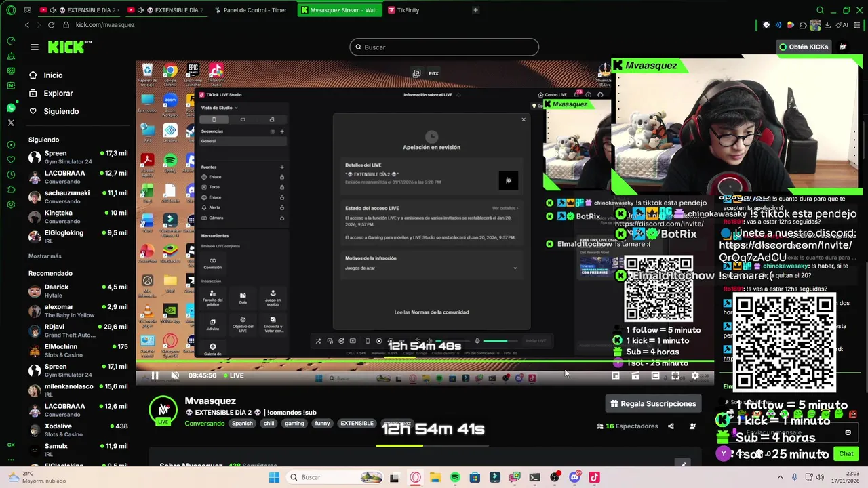
Task: Open TikTok LIVE Studio taskbar icon
Action: (595, 477)
